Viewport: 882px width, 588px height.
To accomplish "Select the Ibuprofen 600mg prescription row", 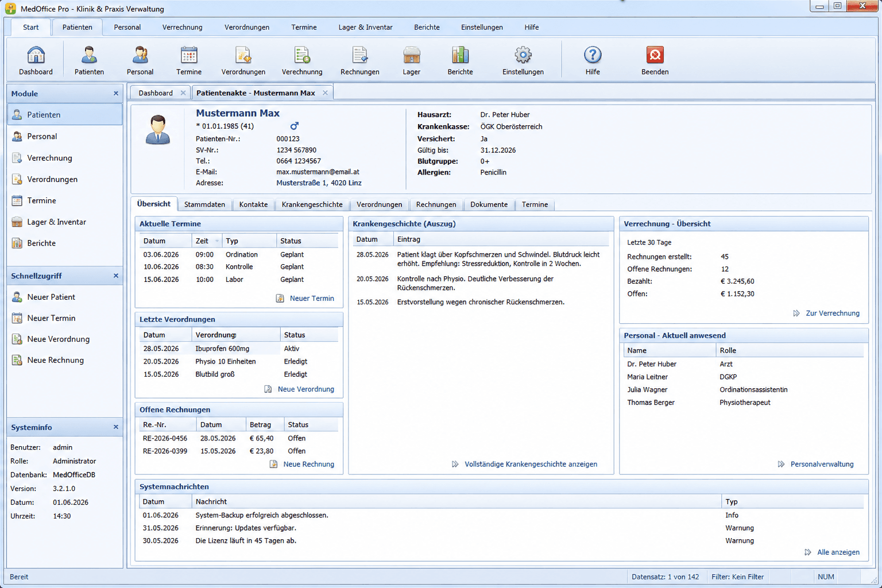I will pyautogui.click(x=238, y=349).
